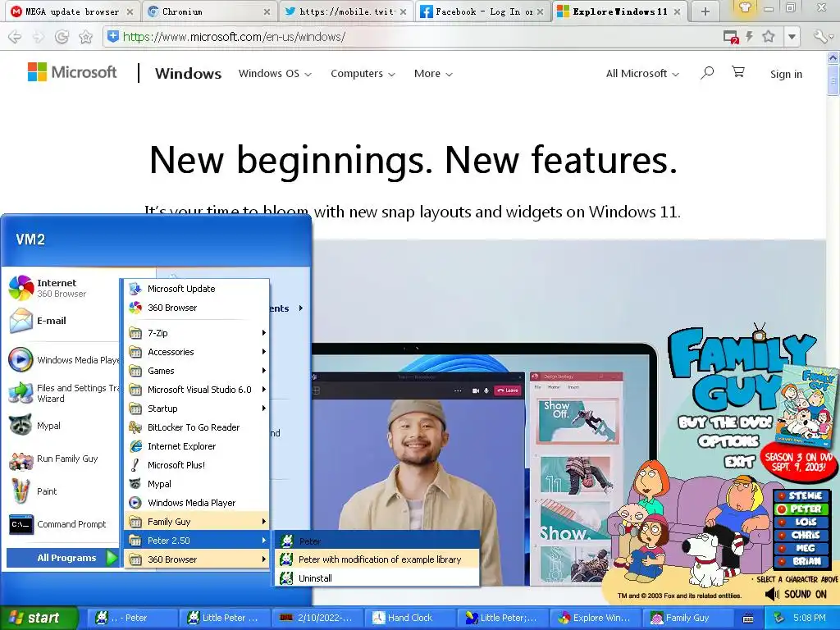This screenshot has width=840, height=630.
Task: Click All Programs button
Action: tap(63, 558)
